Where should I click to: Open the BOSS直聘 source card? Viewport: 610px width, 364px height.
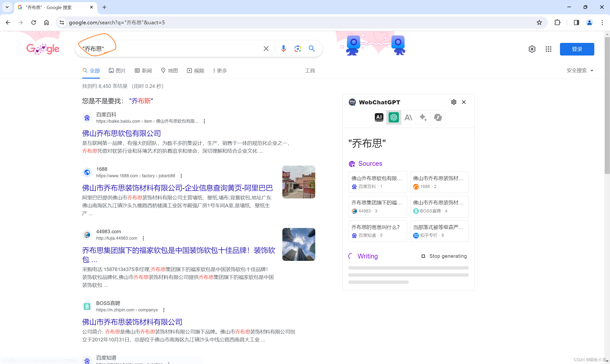[439, 207]
